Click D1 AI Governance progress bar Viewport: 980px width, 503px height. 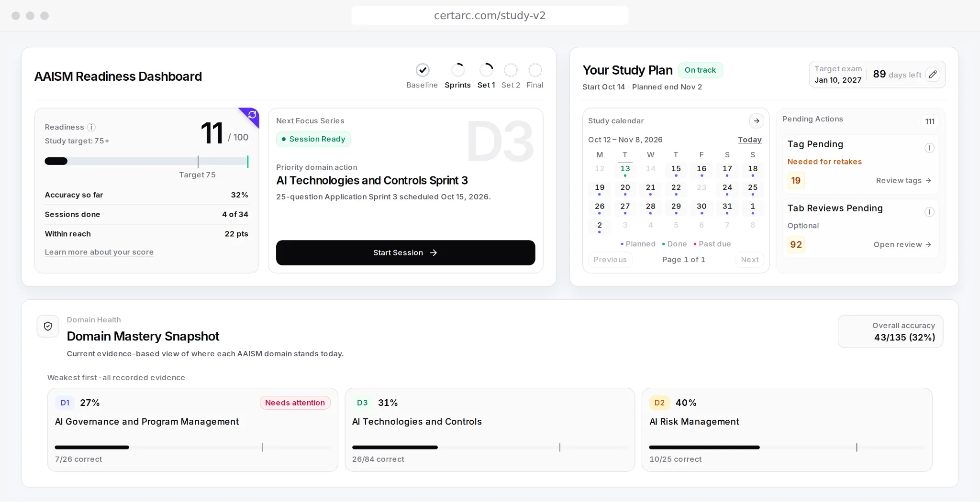(192, 448)
